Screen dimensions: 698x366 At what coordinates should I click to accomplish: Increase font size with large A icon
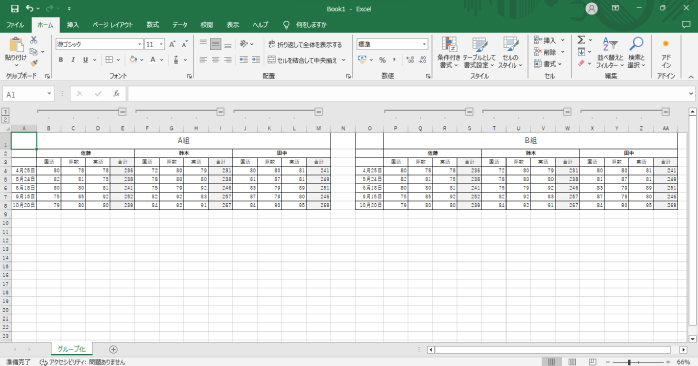pos(172,44)
